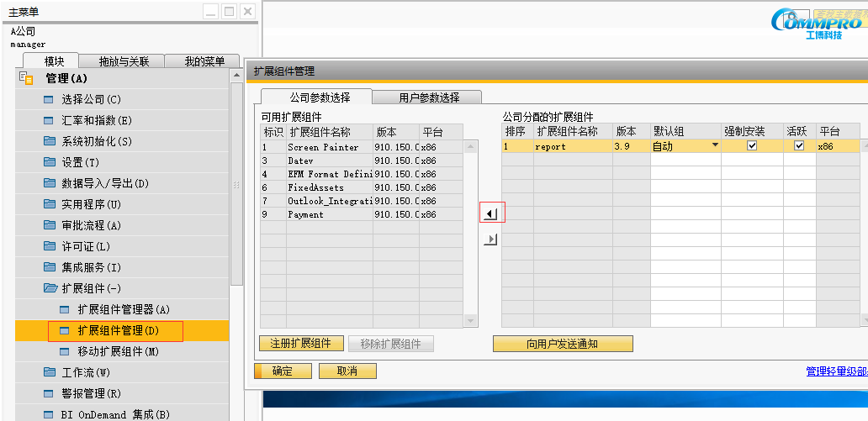868x421 pixels.
Task: Click 移除扩展组件 button
Action: coord(390,344)
